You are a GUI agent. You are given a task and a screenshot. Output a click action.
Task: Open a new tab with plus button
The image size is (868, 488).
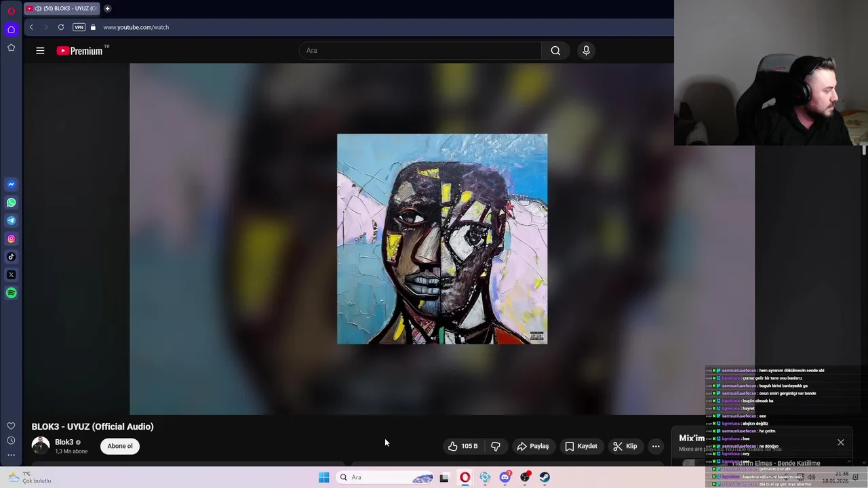point(107,9)
